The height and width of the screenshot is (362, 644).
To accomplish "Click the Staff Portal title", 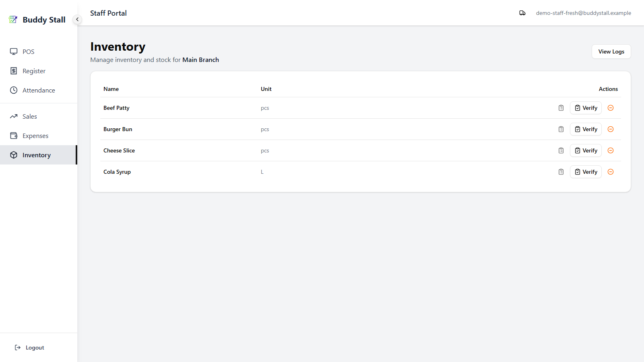I will (x=108, y=13).
